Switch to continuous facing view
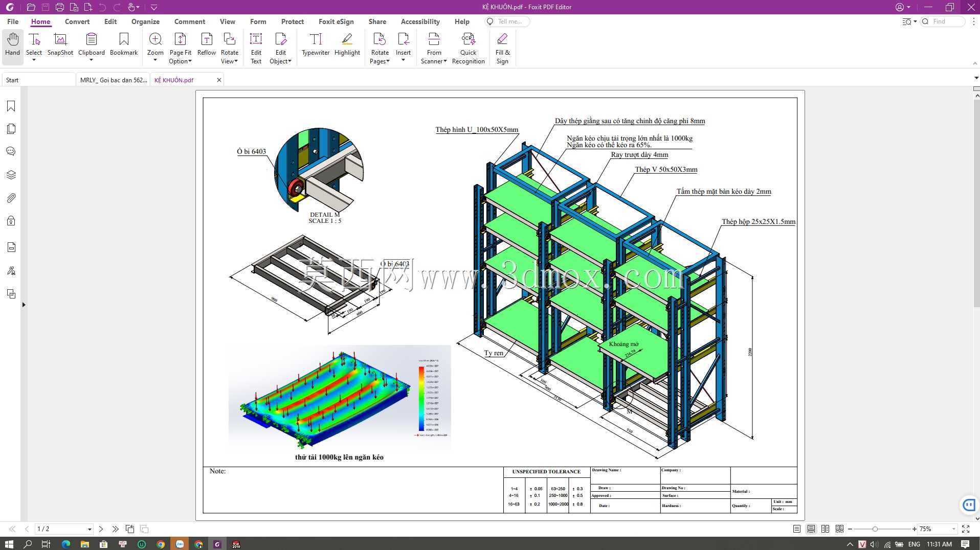 (x=839, y=529)
